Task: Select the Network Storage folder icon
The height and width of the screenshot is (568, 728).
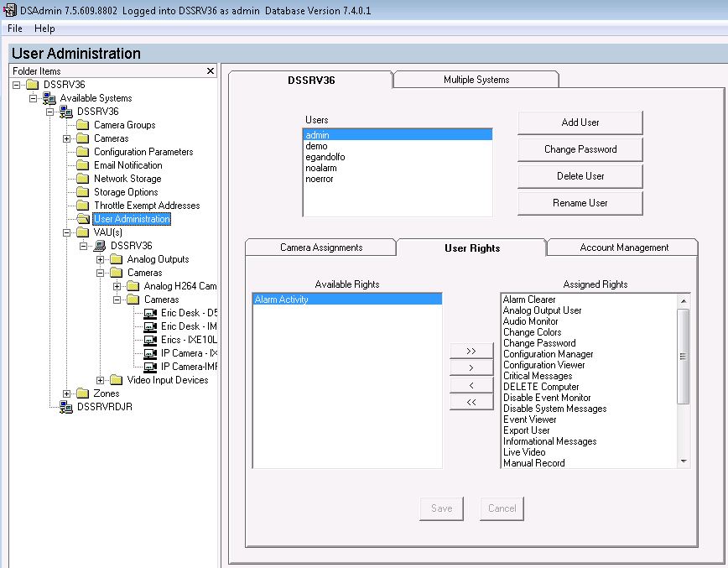Action: pos(84,178)
